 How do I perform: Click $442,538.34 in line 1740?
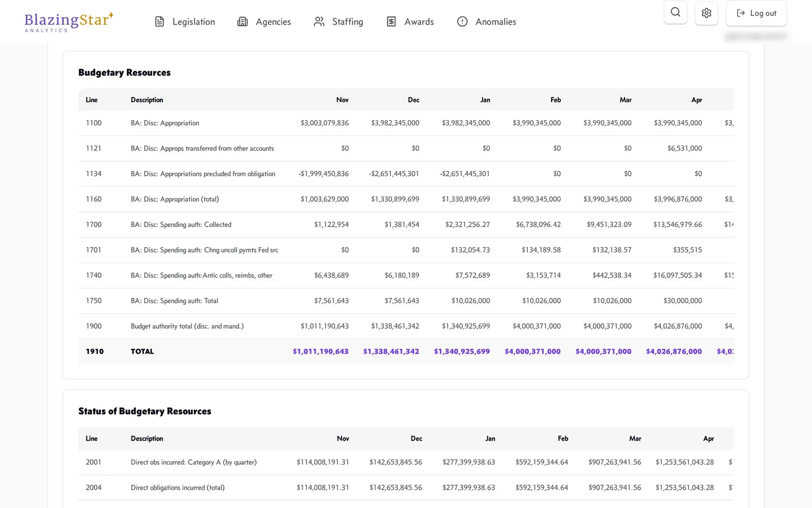612,275
